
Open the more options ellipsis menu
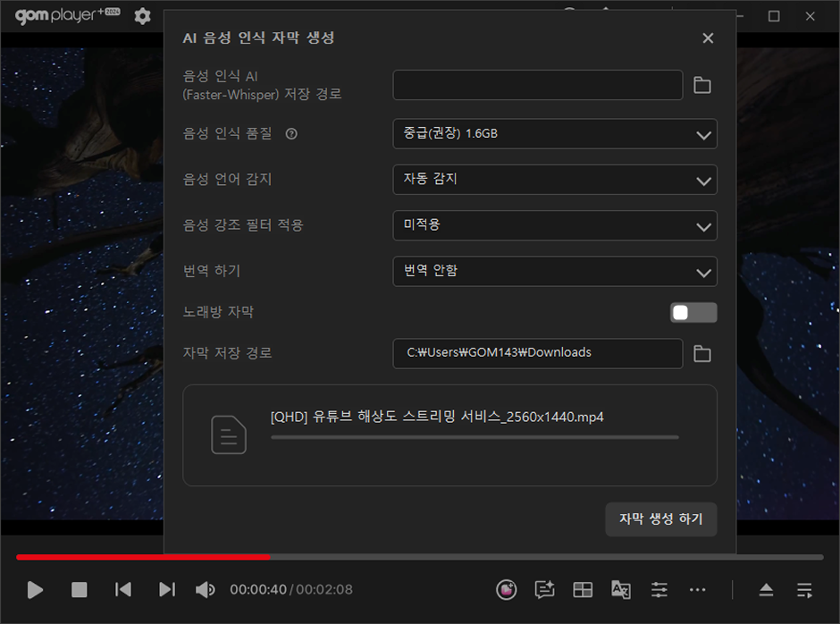pyautogui.click(x=698, y=590)
